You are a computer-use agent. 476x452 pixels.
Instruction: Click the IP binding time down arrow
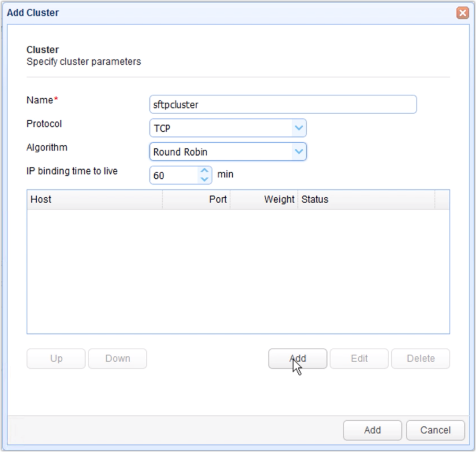[204, 178]
